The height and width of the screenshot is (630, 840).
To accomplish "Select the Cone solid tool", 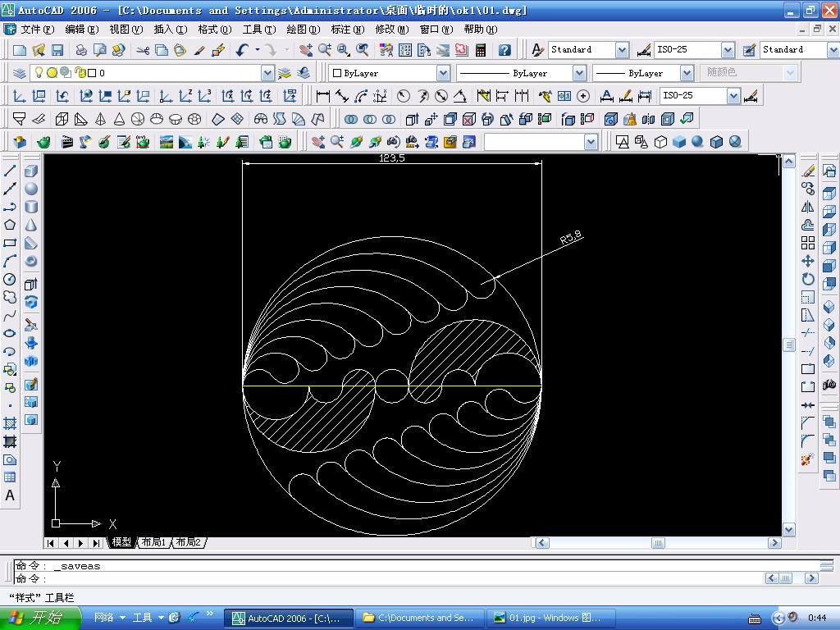I will 31,225.
